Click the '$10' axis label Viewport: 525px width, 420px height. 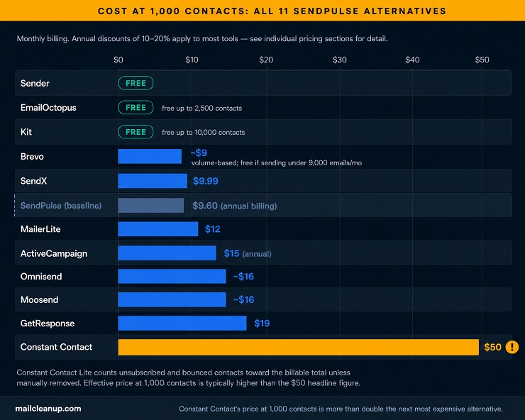192,60
